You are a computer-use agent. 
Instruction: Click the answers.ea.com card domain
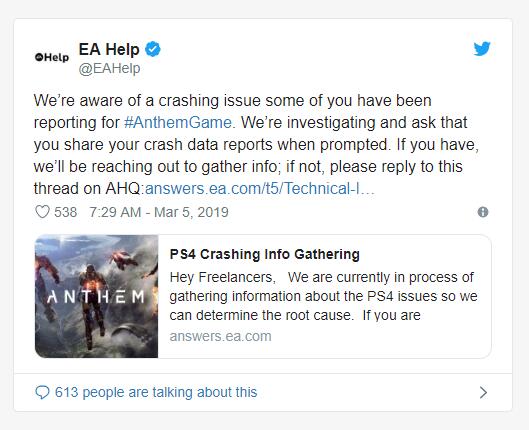pos(220,336)
